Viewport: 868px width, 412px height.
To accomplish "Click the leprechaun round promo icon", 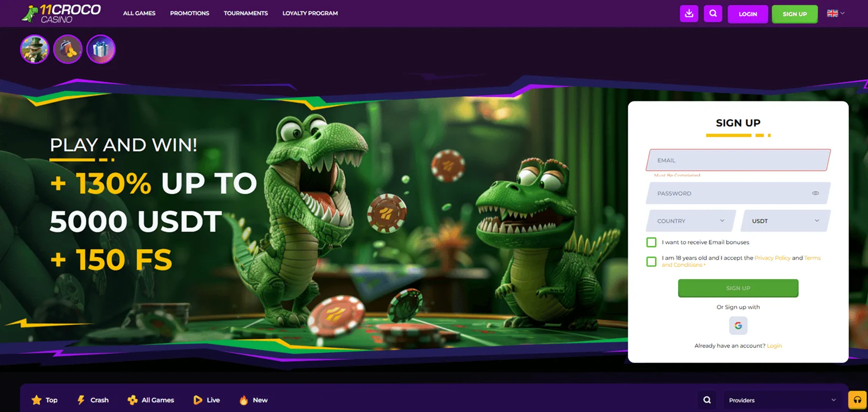I will pyautogui.click(x=35, y=49).
